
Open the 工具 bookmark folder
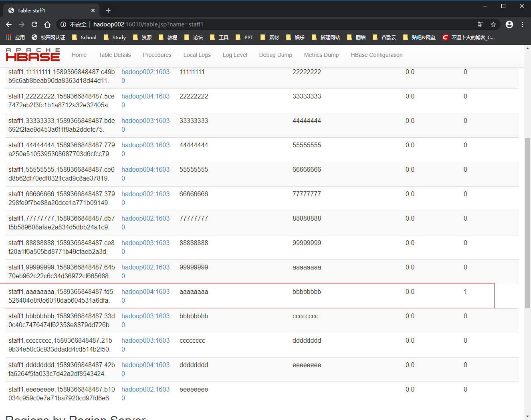[x=219, y=37]
